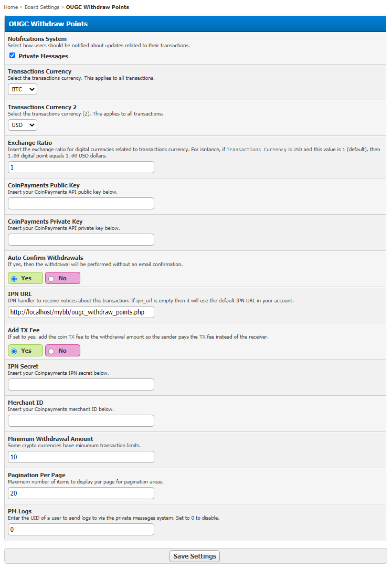
Task: Select No for Auto Confirm Withdrawals
Action: [62, 278]
